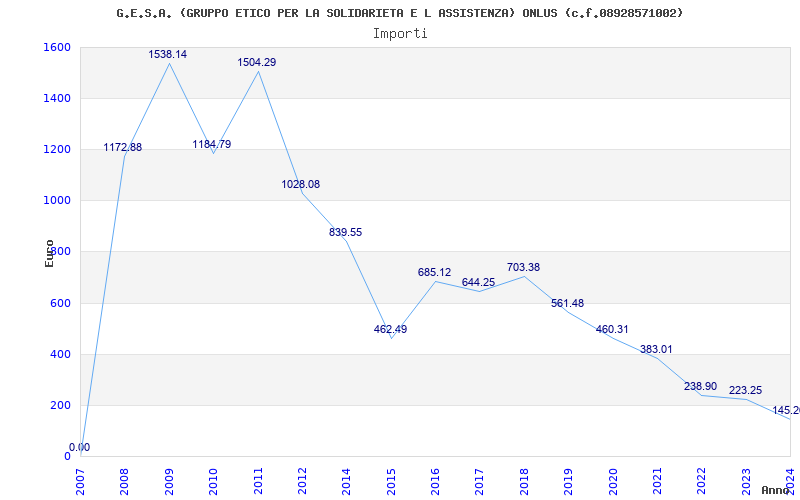The width and height of the screenshot is (800, 500).
Task: Select the 703.38 value for 2018
Action: (x=523, y=267)
